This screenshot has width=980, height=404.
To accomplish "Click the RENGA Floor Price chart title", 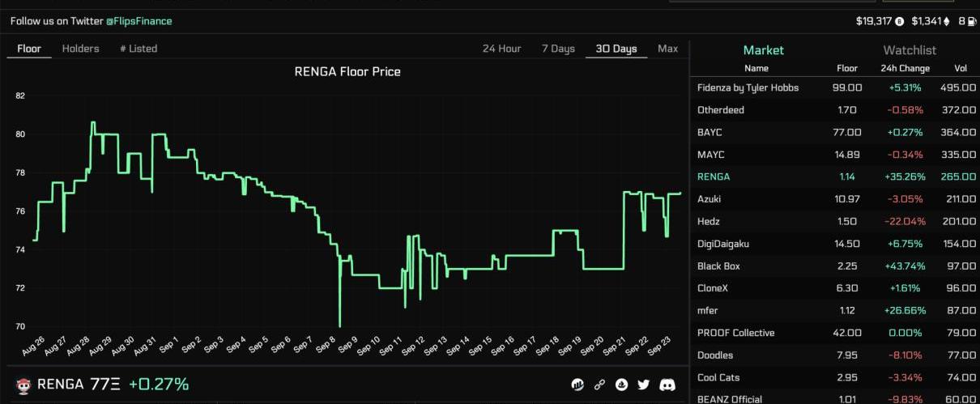I will click(347, 71).
